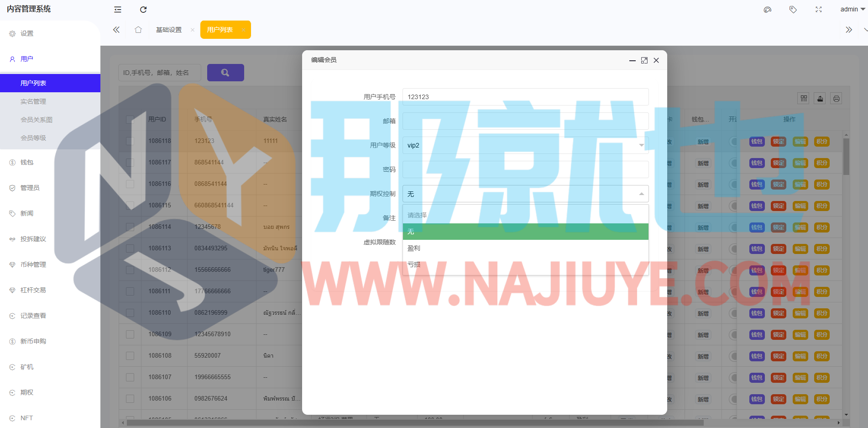Click the tag note icon in header

click(x=793, y=10)
